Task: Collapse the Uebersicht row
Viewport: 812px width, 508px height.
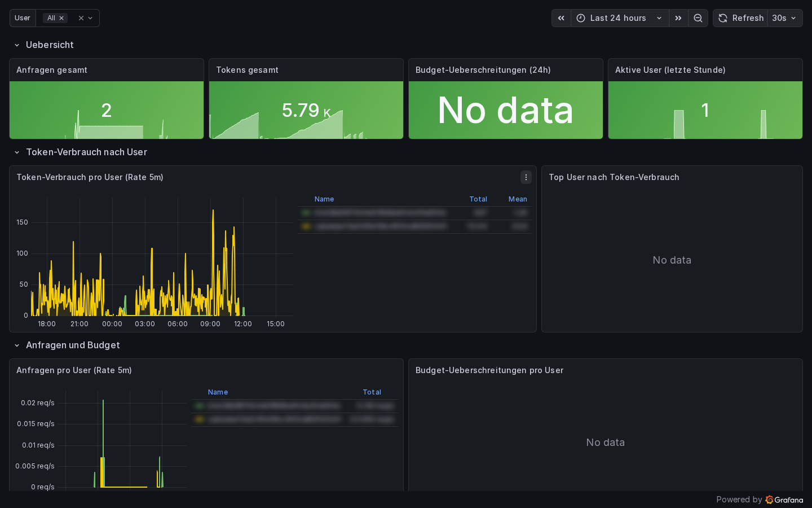Action: click(17, 45)
